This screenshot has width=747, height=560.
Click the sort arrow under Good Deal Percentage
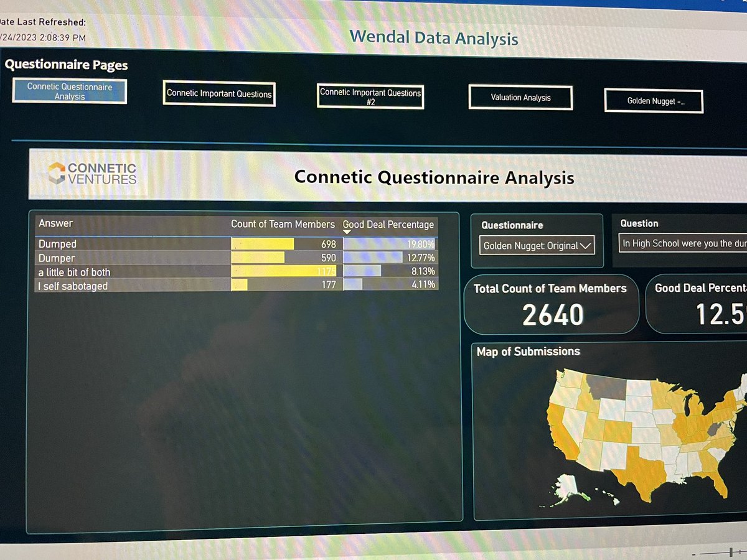347,233
